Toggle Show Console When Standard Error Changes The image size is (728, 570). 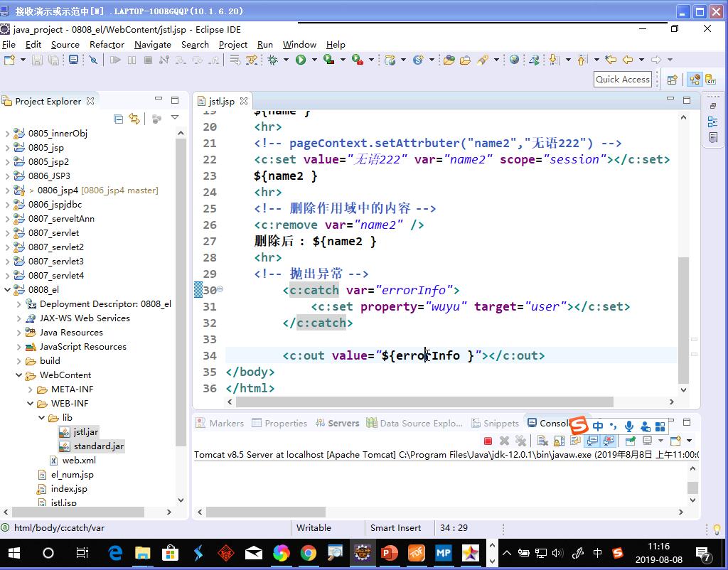[609, 441]
